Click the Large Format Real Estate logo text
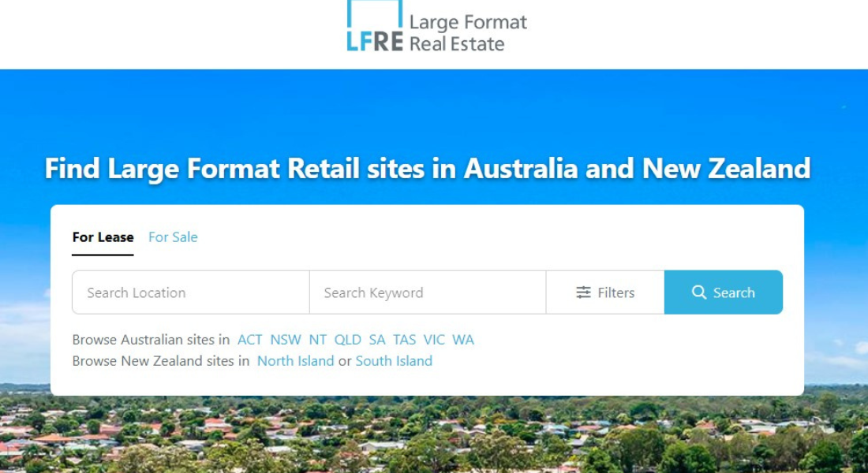The height and width of the screenshot is (473, 868). (x=467, y=33)
